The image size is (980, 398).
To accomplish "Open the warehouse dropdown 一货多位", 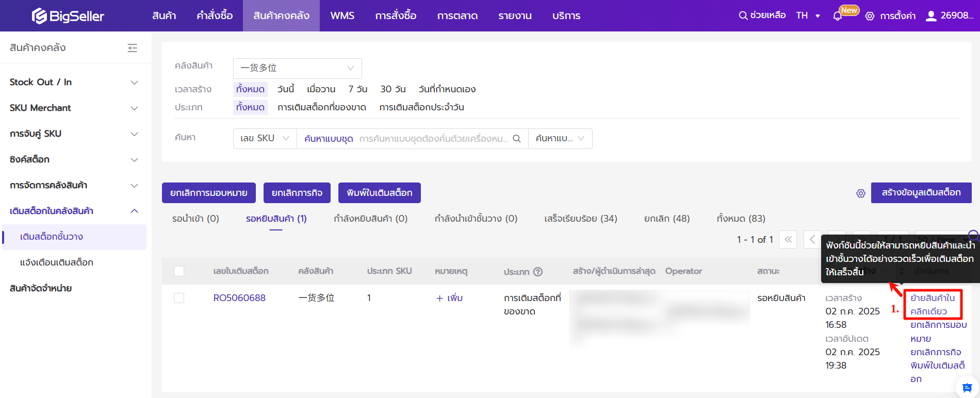I will point(298,68).
